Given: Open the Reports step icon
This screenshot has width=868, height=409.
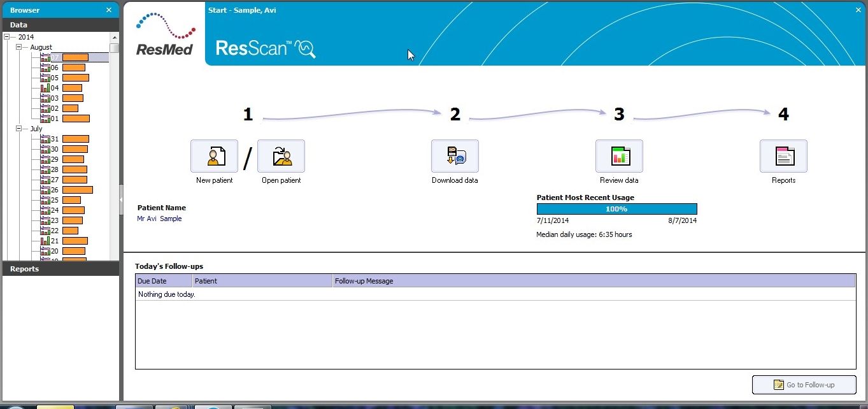Looking at the screenshot, I should tap(783, 156).
